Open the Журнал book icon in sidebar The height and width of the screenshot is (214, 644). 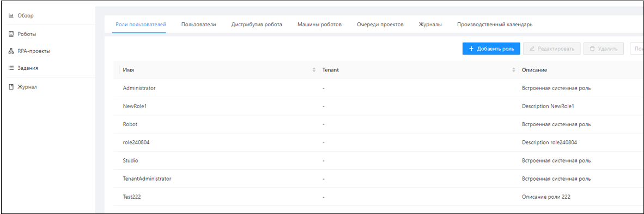click(x=11, y=87)
